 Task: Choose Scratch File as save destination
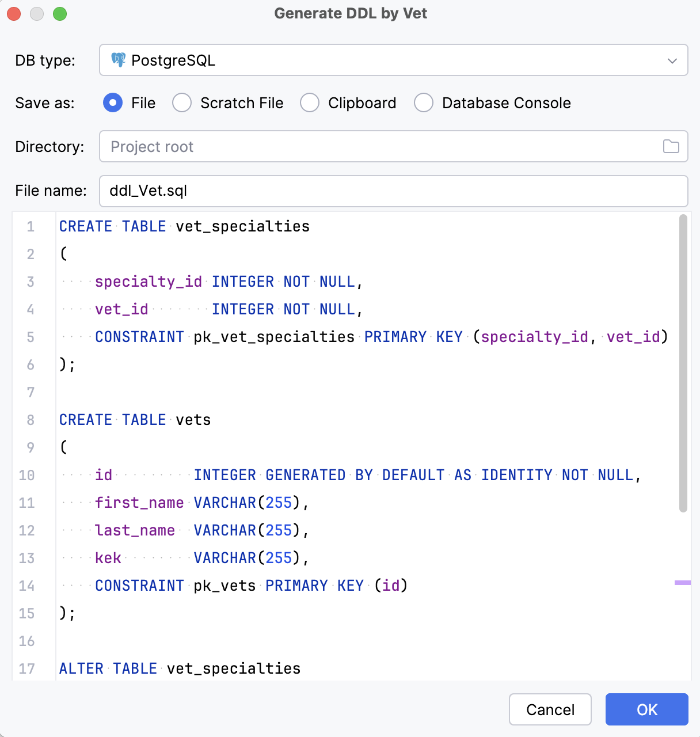[182, 102]
